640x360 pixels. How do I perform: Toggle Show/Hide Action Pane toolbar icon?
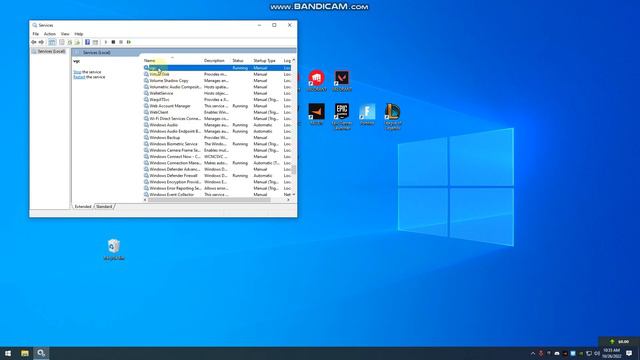coord(95,42)
